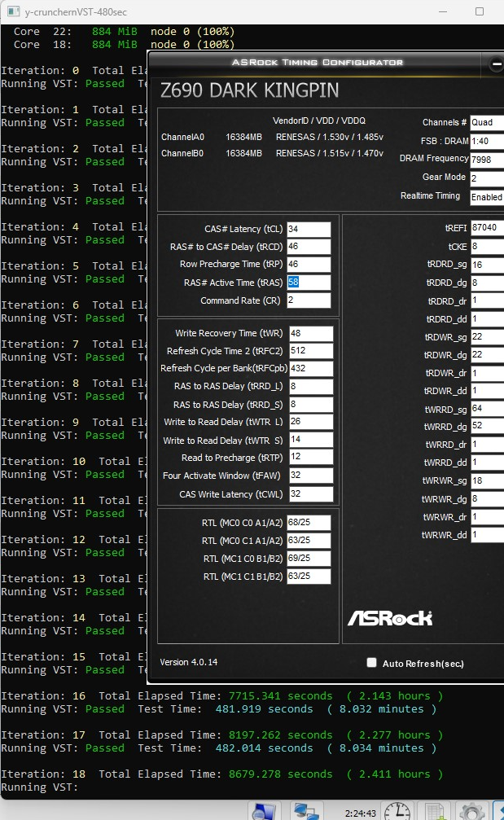Image resolution: width=504 pixels, height=820 pixels.
Task: Click the Row Precharge Time (tRP) field
Action: [x=309, y=264]
